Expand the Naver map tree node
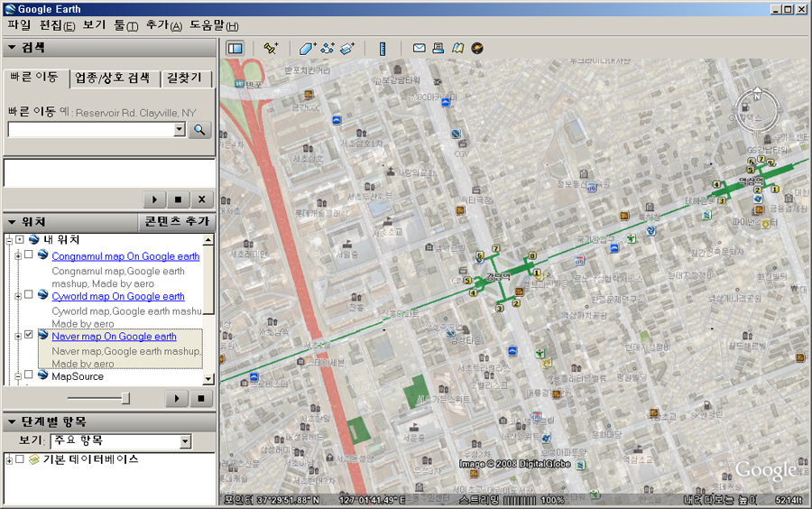812x509 pixels. [x=18, y=336]
